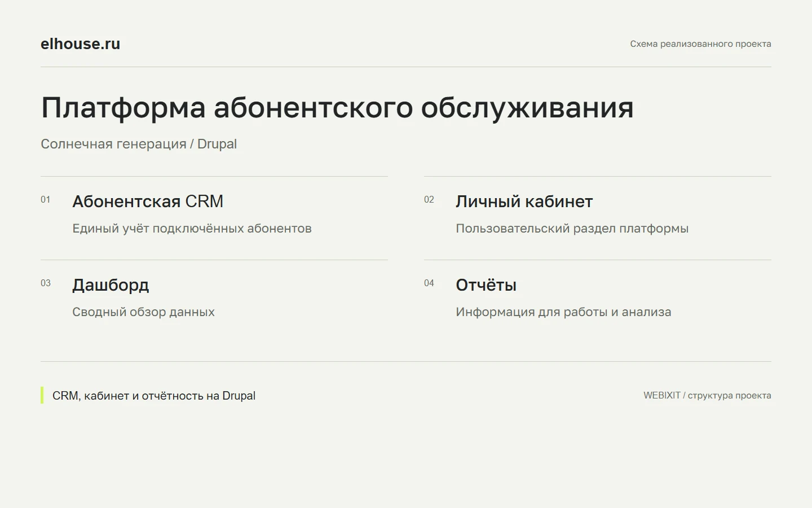Select the 'Схема реализованного проекта' header text
The image size is (812, 508).
click(700, 44)
